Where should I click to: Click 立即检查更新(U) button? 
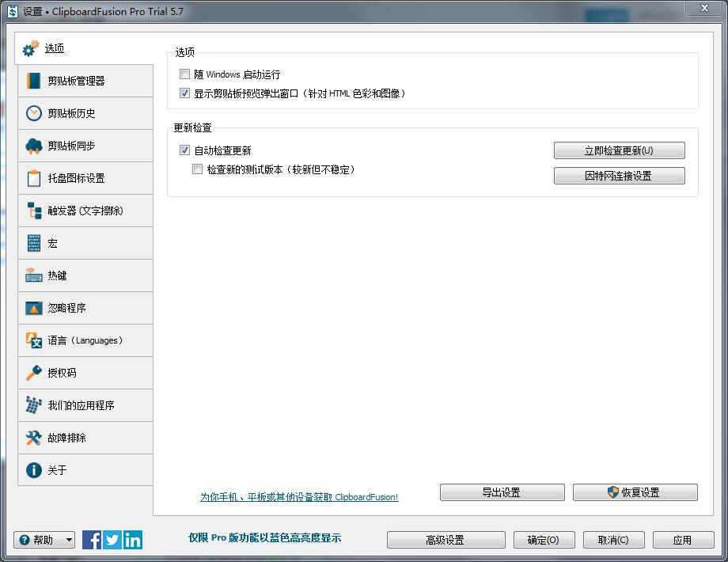click(619, 150)
